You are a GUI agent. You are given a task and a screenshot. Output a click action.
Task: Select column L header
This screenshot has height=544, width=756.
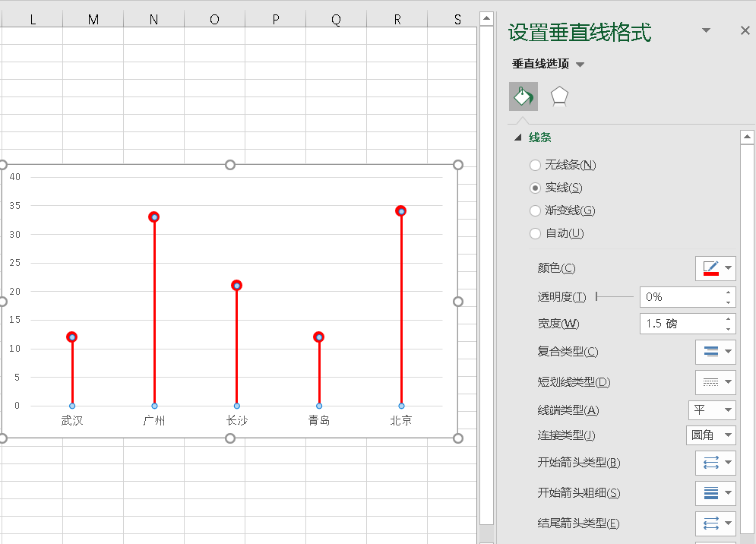tap(33, 19)
